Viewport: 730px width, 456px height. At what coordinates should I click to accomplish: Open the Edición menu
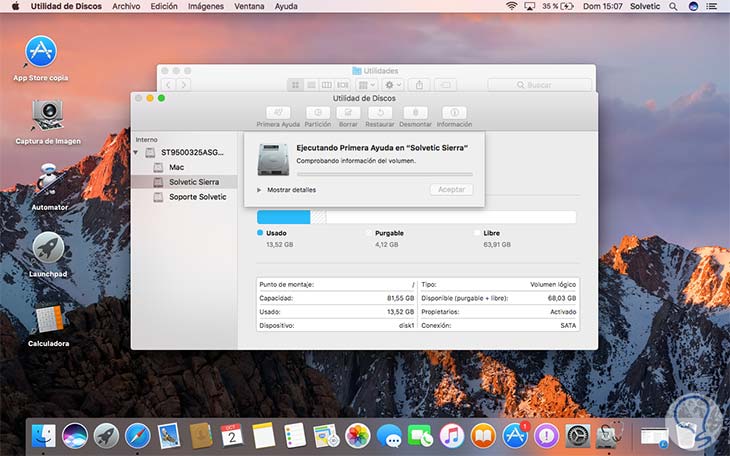click(x=164, y=6)
